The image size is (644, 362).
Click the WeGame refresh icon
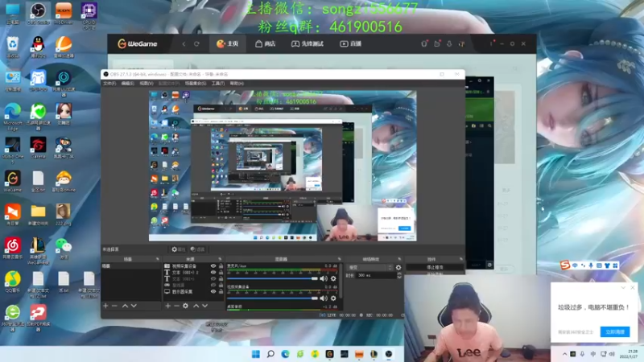click(196, 44)
